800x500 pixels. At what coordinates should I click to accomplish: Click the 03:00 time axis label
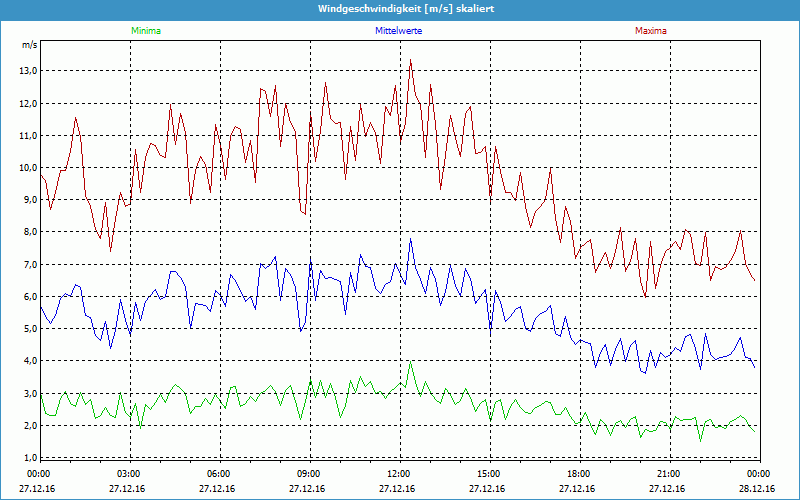click(127, 474)
